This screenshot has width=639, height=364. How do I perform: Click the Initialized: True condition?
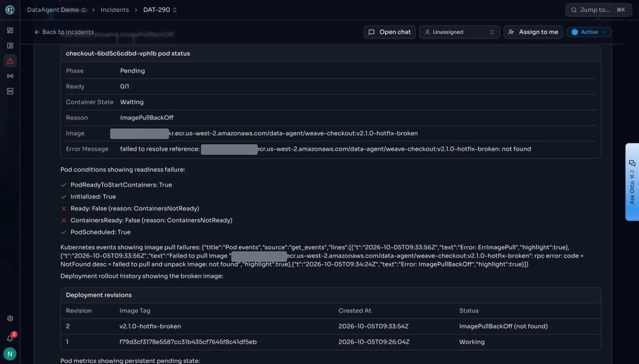(93, 197)
